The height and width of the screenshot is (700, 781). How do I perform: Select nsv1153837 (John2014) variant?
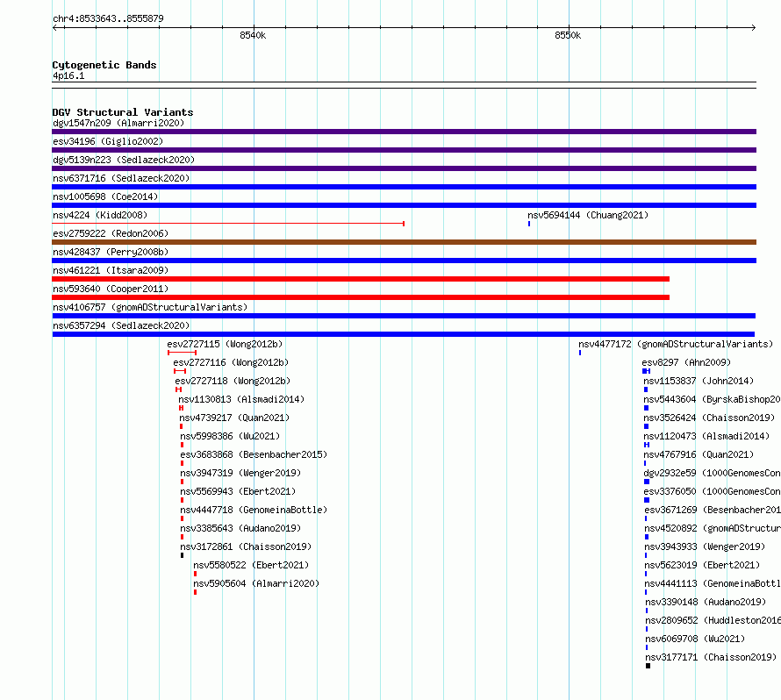699,381
